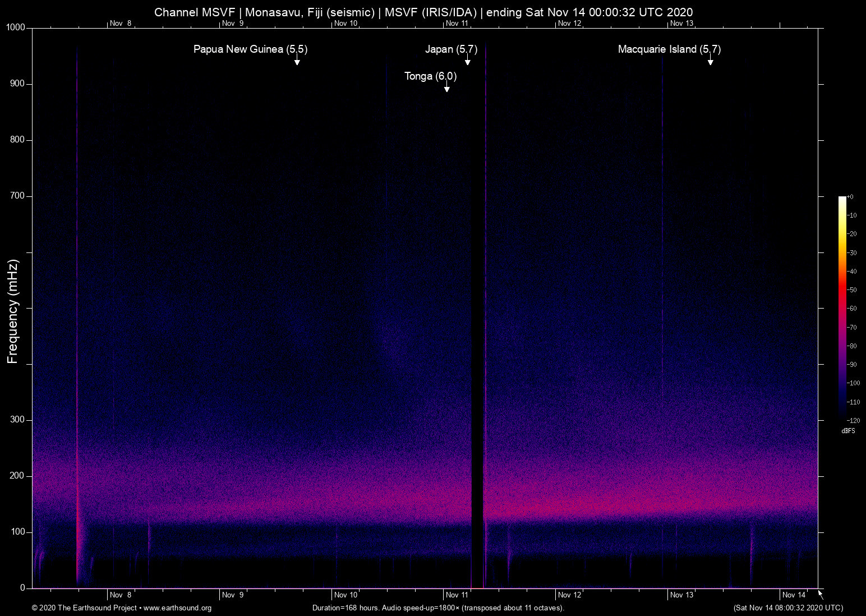
Task: Click the Papua New Guinea (5.5) event label
Action: point(250,49)
